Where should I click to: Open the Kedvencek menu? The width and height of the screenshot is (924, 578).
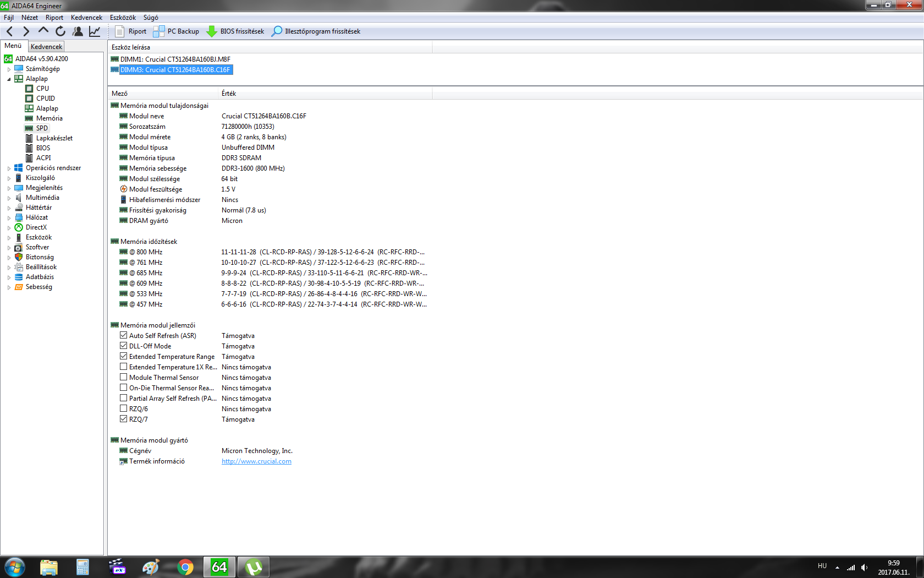pyautogui.click(x=86, y=18)
